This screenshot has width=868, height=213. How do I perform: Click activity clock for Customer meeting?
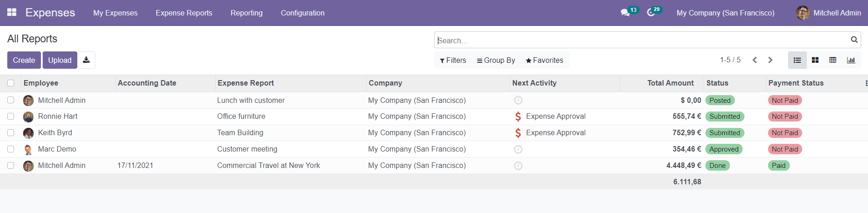pos(518,149)
